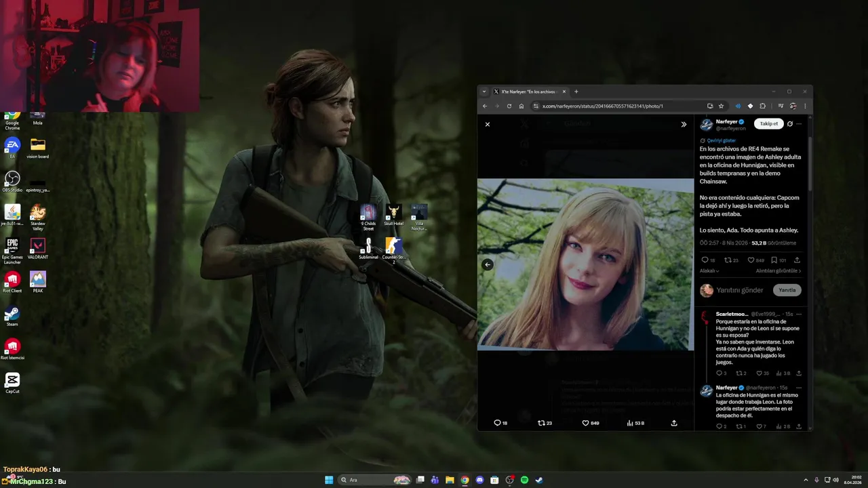This screenshot has width=868, height=488.
Task: Open Chrome three-dot menu
Action: (x=805, y=106)
